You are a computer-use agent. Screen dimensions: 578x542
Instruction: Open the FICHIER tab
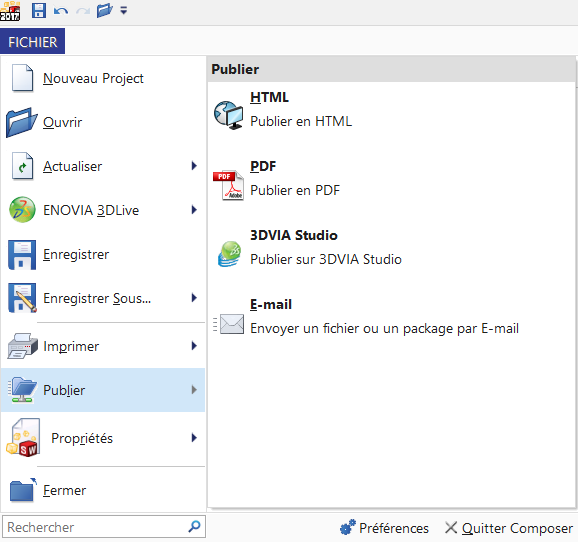click(x=32, y=41)
